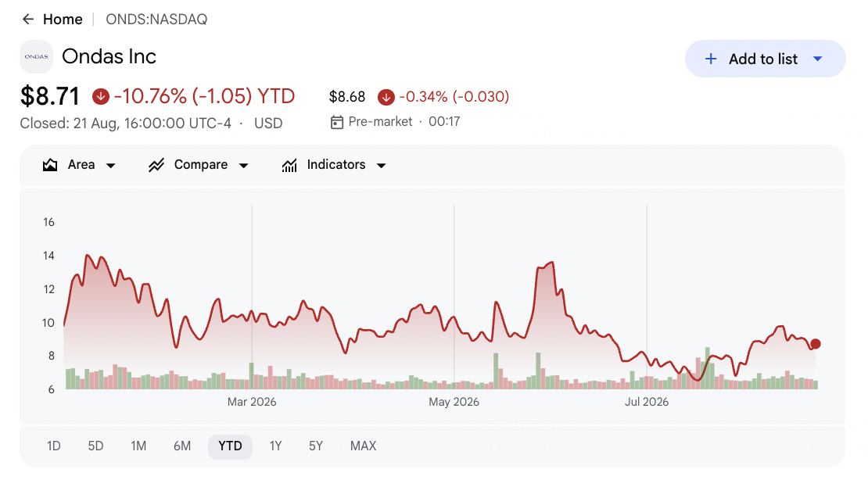Click the 6 price axis label

(52, 390)
